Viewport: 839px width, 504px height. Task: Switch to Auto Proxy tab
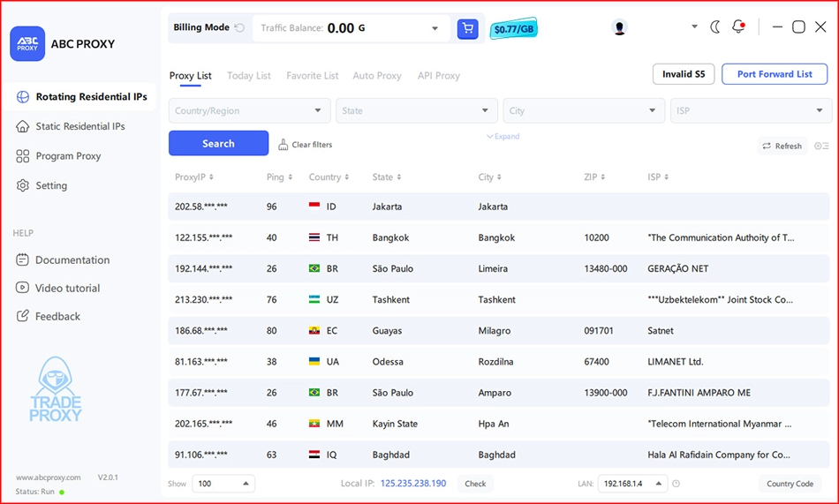[377, 76]
